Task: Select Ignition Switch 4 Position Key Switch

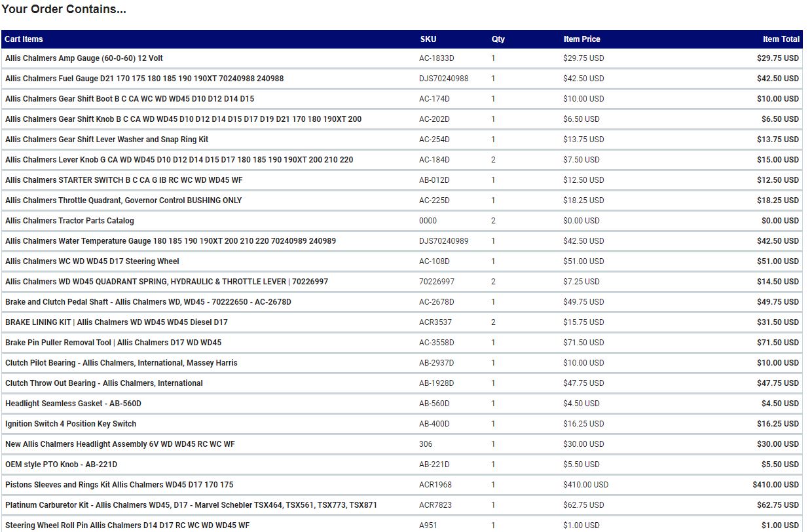Action: [x=71, y=424]
